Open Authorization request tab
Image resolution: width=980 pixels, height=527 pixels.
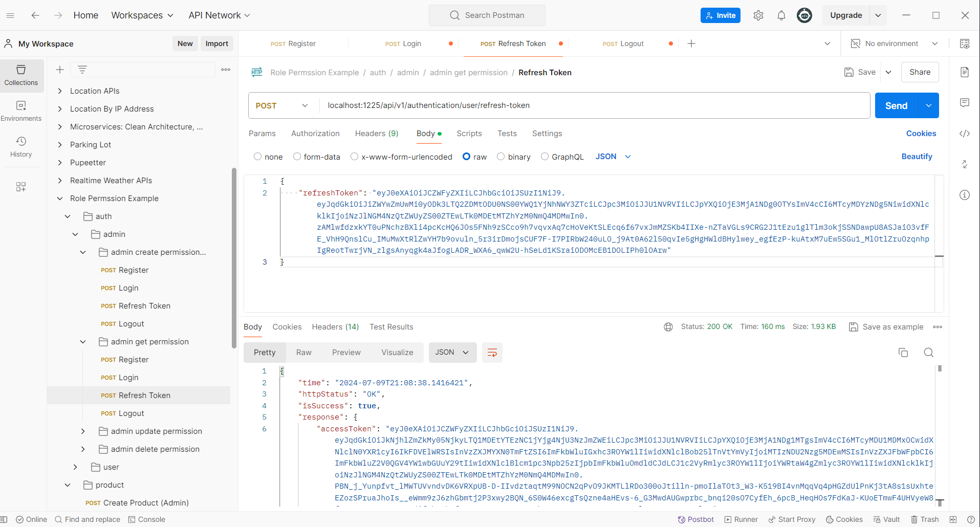(315, 134)
